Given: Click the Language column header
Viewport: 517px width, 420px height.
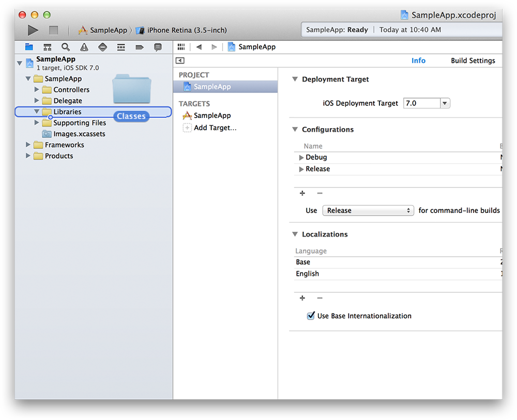Looking at the screenshot, I should tap(311, 251).
